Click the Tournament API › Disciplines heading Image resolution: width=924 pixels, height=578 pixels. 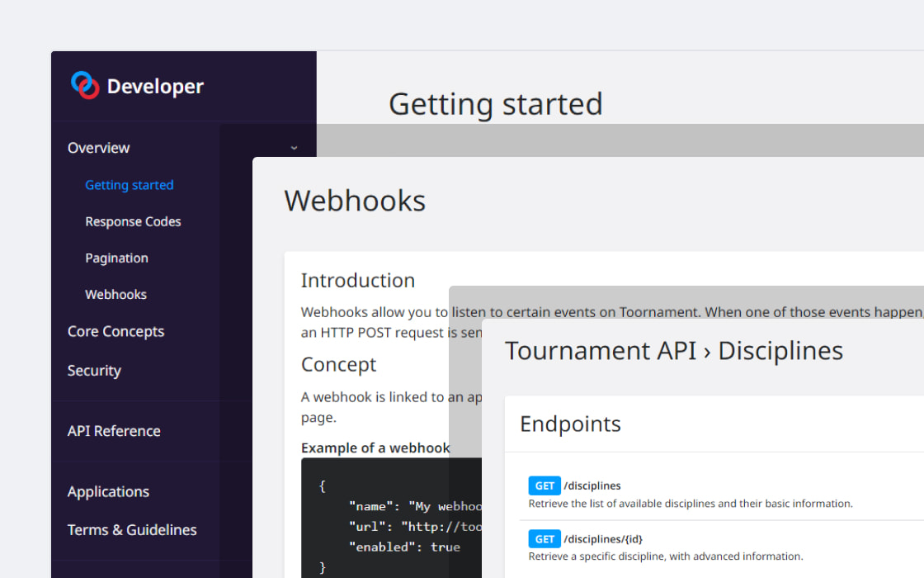pyautogui.click(x=673, y=351)
